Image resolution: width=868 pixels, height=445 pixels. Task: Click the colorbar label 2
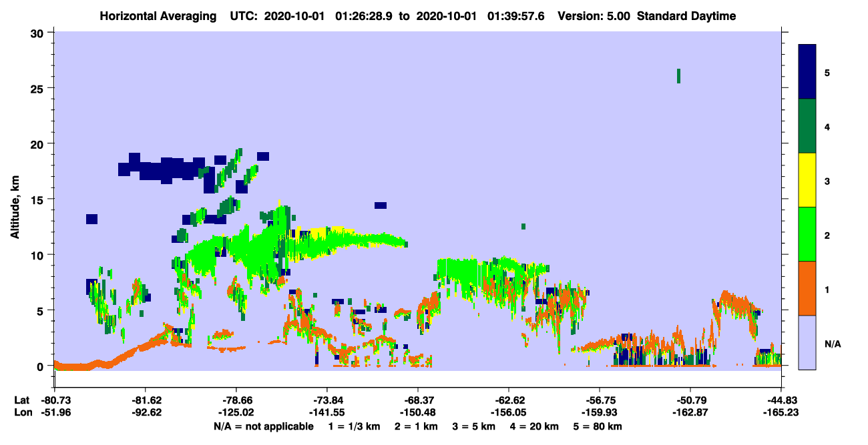pos(827,235)
